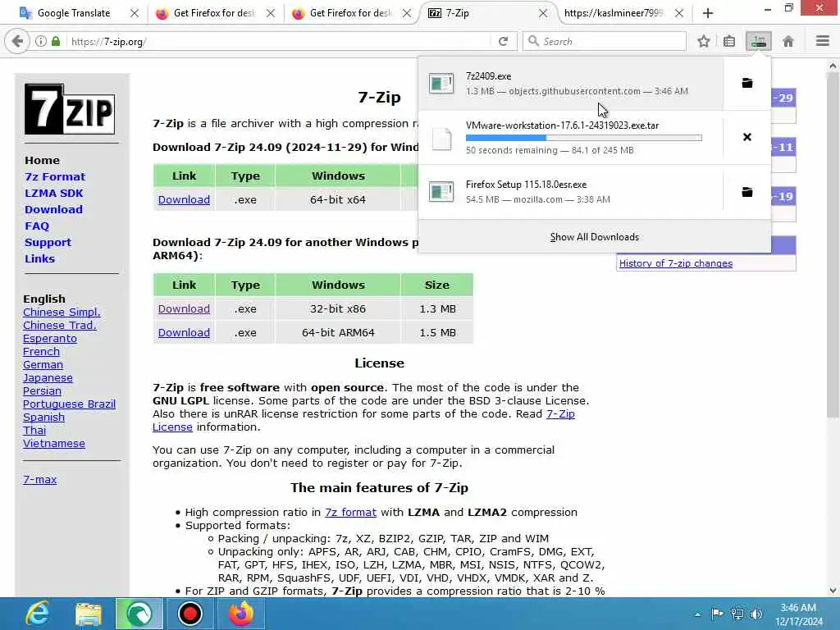This screenshot has height=630, width=840.
Task: Switch language to French
Action: (41, 351)
